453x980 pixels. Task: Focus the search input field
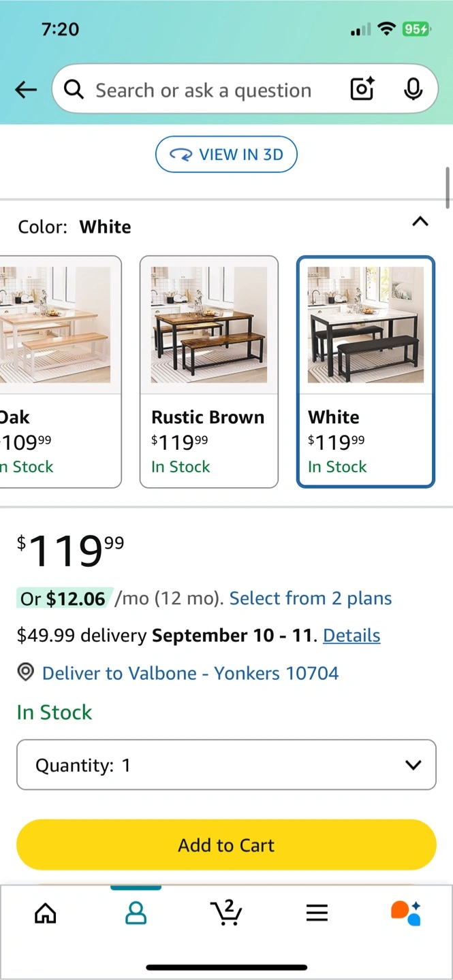[x=203, y=90]
